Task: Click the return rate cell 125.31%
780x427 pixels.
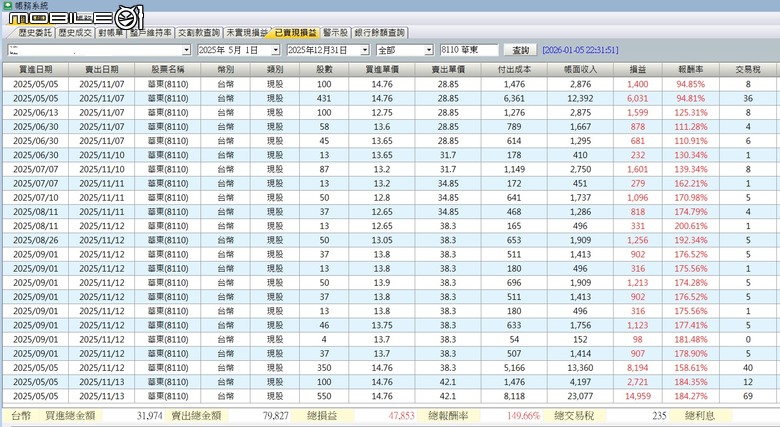Action: point(691,112)
